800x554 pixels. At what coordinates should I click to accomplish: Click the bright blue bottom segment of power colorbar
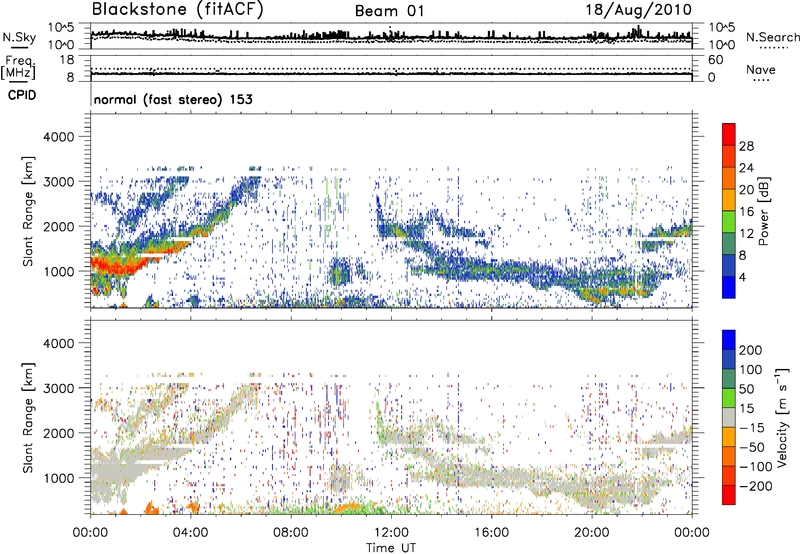729,287
